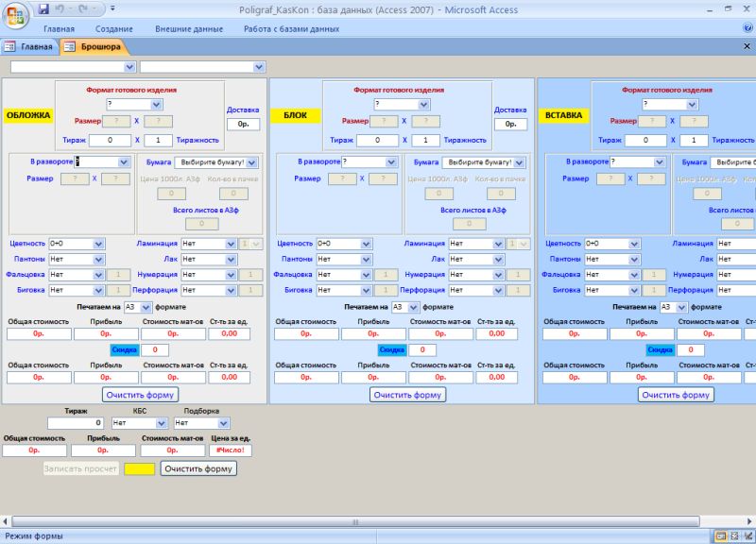Click the horizontal scrollbar thumb
Image resolution: width=756 pixels, height=544 pixels.
pos(355,522)
